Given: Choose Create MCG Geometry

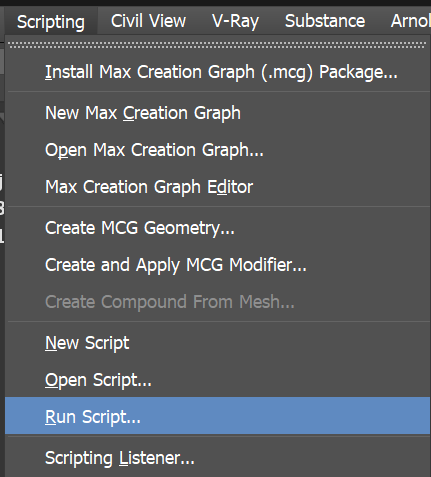Looking at the screenshot, I should [x=218, y=228].
